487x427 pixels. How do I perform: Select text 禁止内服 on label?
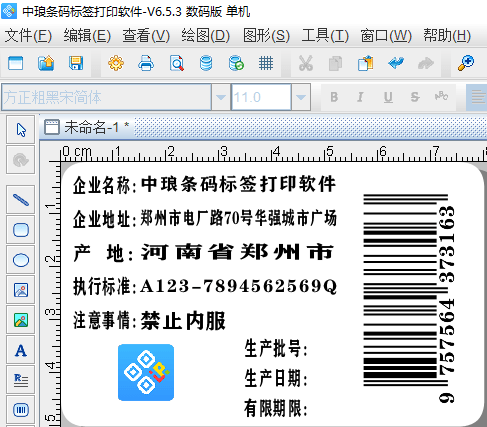tap(183, 321)
